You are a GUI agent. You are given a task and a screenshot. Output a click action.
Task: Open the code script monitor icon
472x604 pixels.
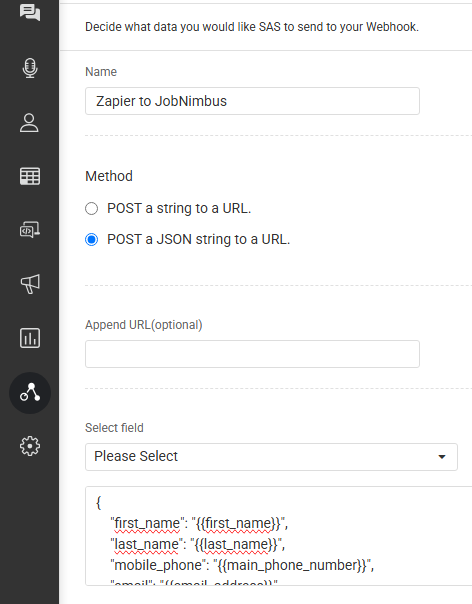[x=30, y=230]
